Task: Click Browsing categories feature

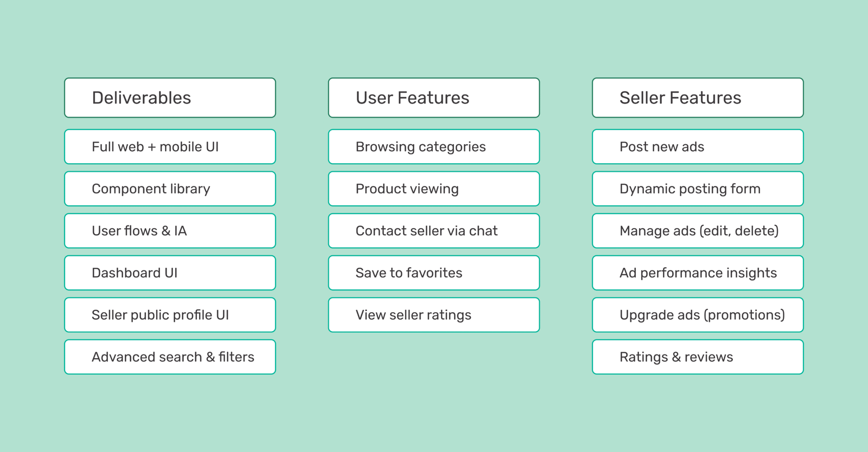Action: click(433, 146)
